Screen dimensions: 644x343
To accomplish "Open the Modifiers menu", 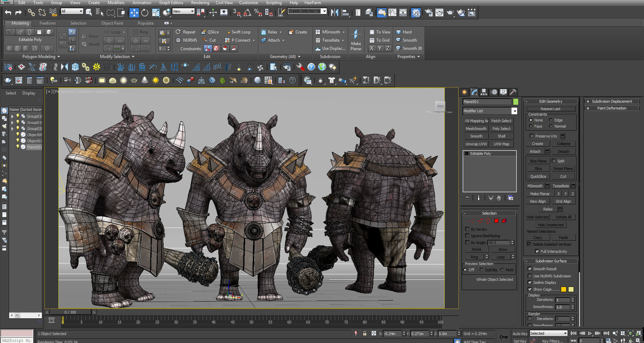I will (x=116, y=3).
